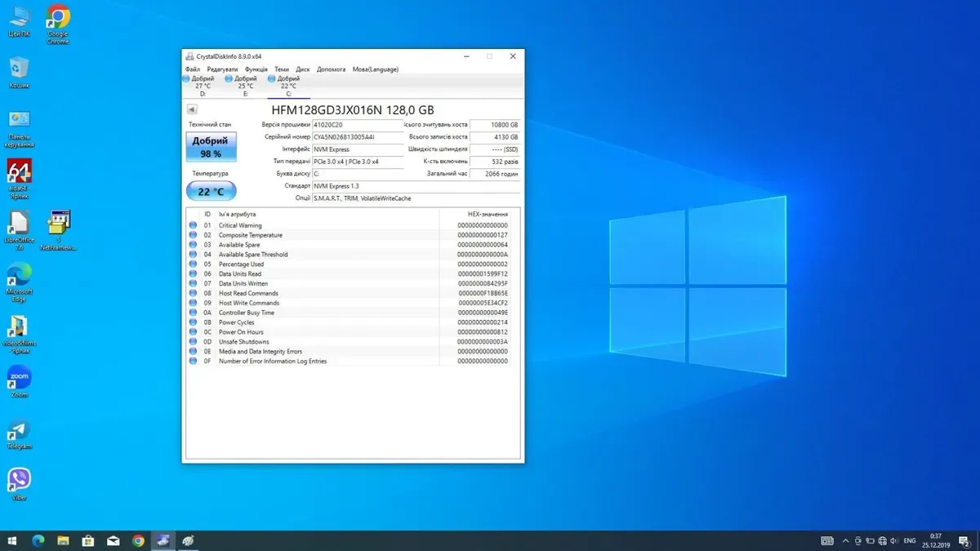This screenshot has width=980, height=551.
Task: Click the previous disk arrow button
Action: [x=192, y=109]
